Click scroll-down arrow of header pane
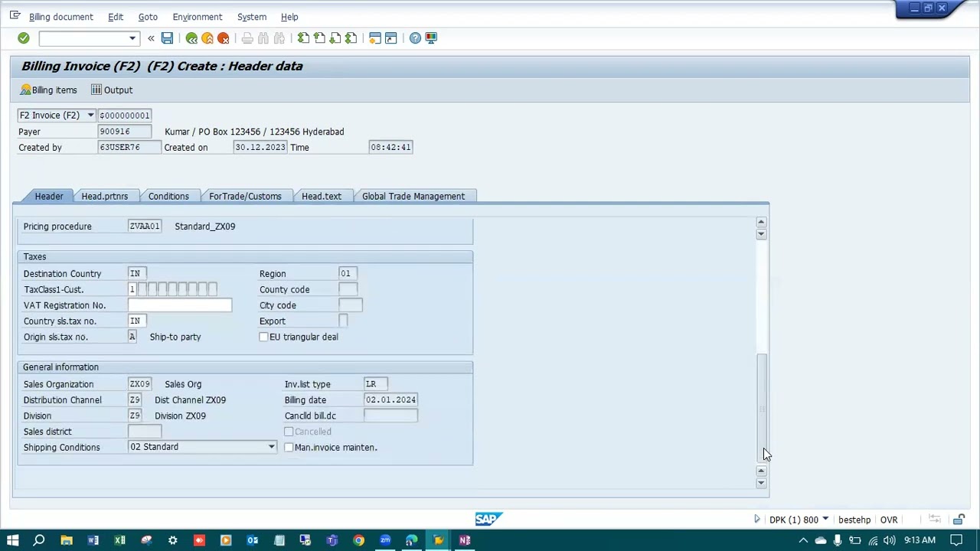 pyautogui.click(x=761, y=484)
